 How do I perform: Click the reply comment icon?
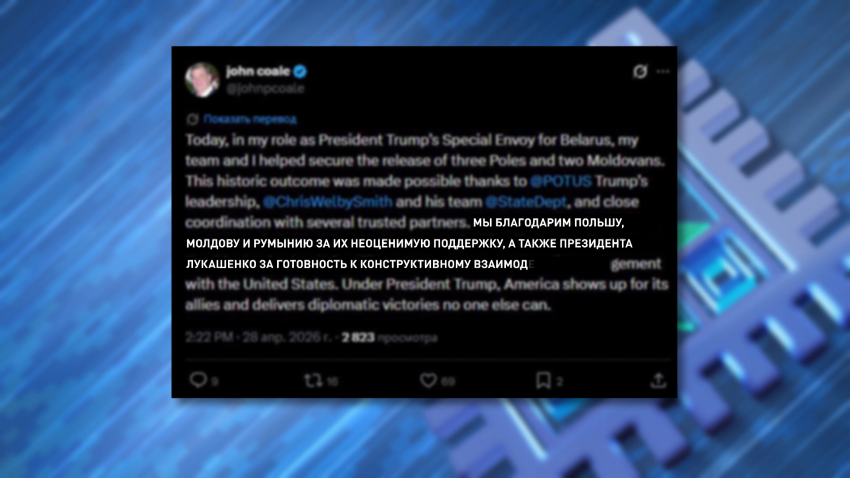(x=198, y=380)
